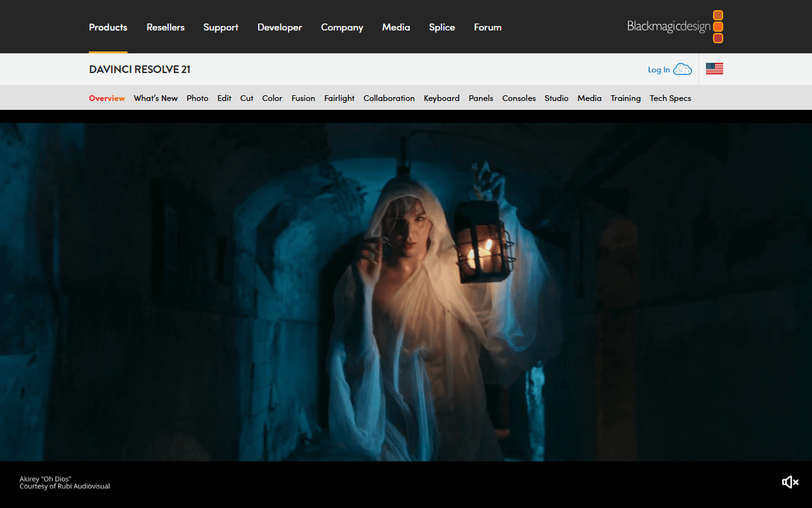Go to Support in top navigation
The height and width of the screenshot is (508, 812).
point(221,27)
